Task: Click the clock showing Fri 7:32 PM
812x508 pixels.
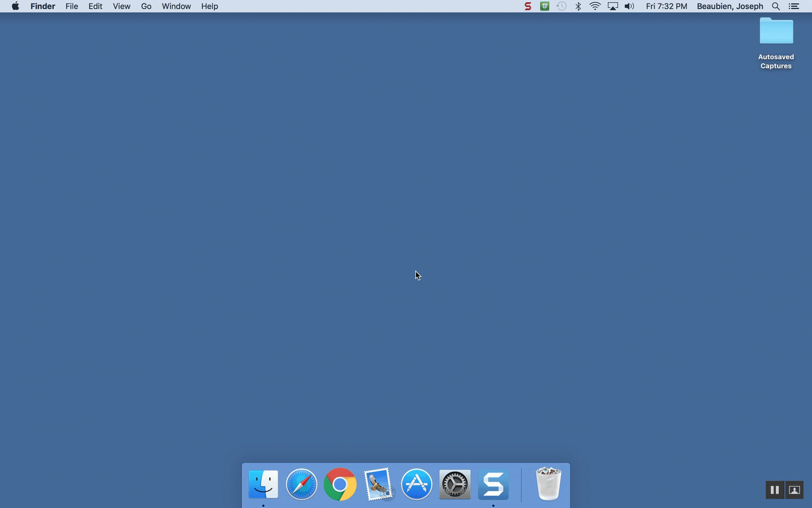Action: tap(667, 6)
